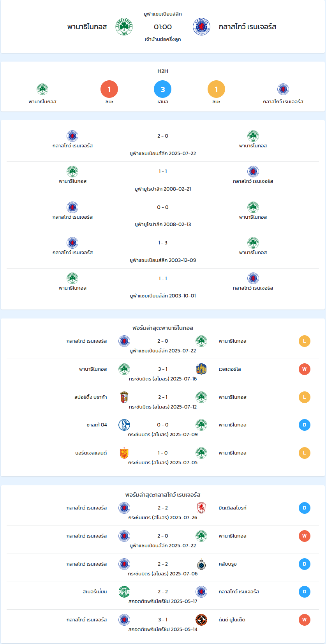Click the Westerlo club logo
Viewport: 326px width, 644px height.
[201, 369]
